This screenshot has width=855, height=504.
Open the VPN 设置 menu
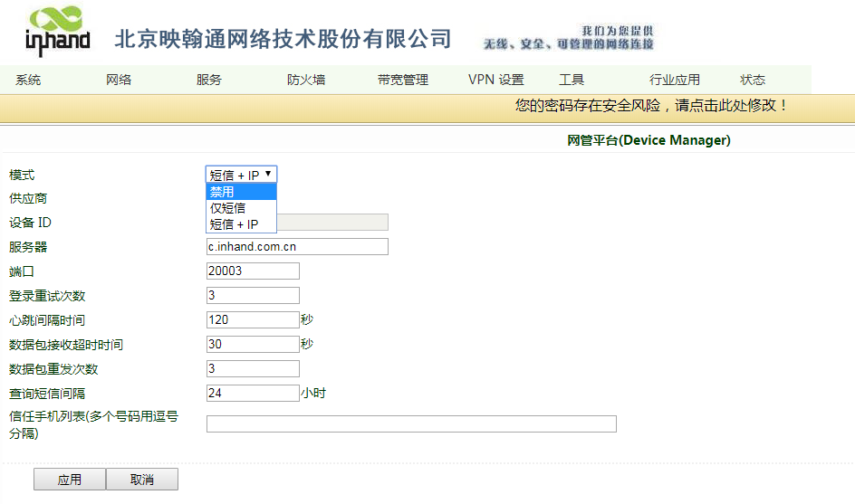coord(496,80)
